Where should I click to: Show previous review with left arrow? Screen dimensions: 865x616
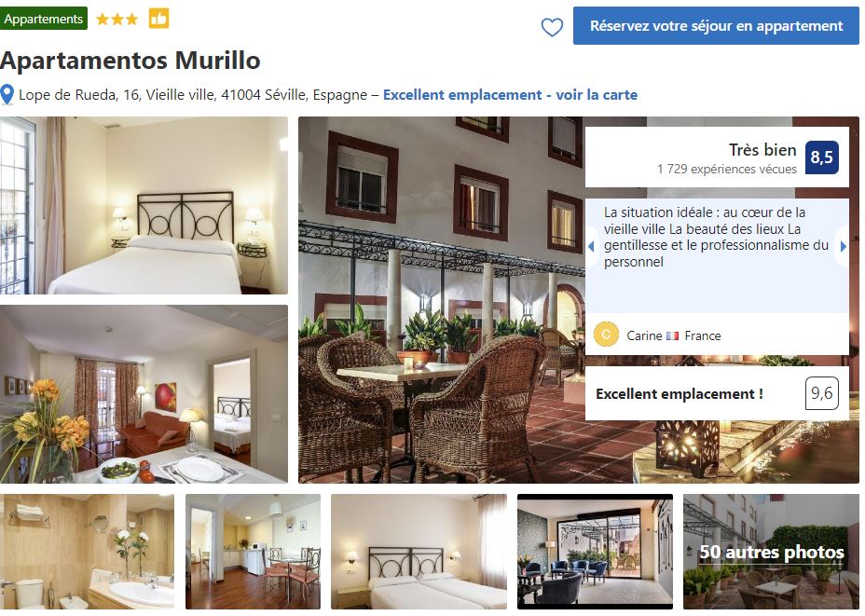591,247
